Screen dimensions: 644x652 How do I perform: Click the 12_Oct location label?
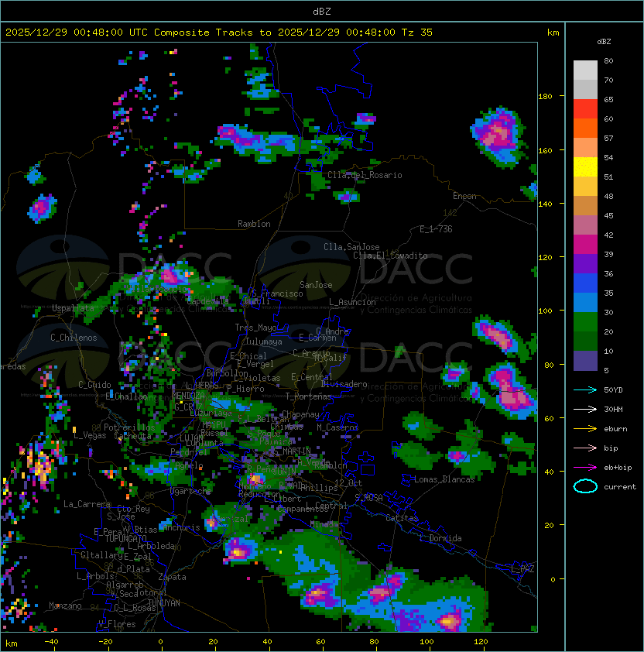click(348, 482)
